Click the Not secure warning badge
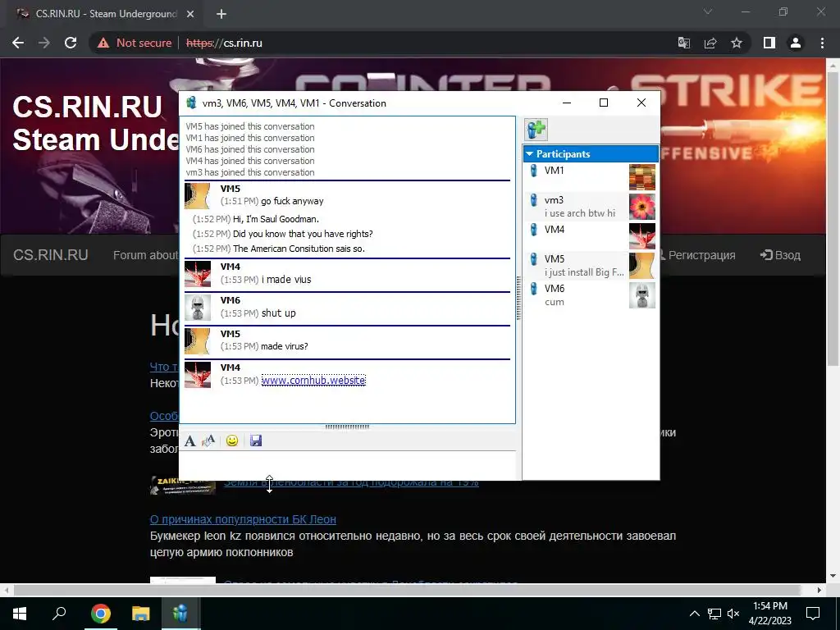Image resolution: width=840 pixels, height=630 pixels. tap(135, 43)
